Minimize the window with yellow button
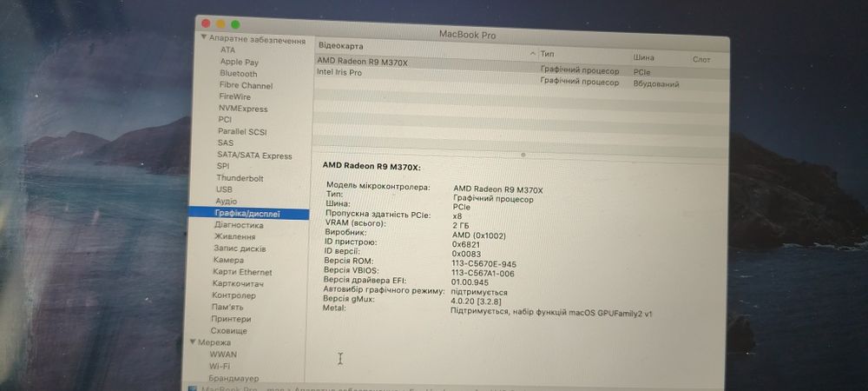The height and width of the screenshot is (391, 868). tap(220, 23)
